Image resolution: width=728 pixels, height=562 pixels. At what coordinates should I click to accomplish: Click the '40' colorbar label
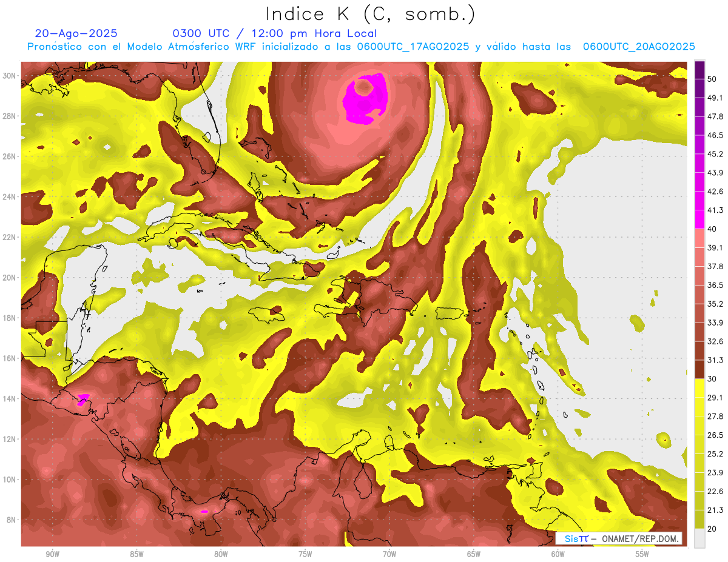pyautogui.click(x=712, y=229)
